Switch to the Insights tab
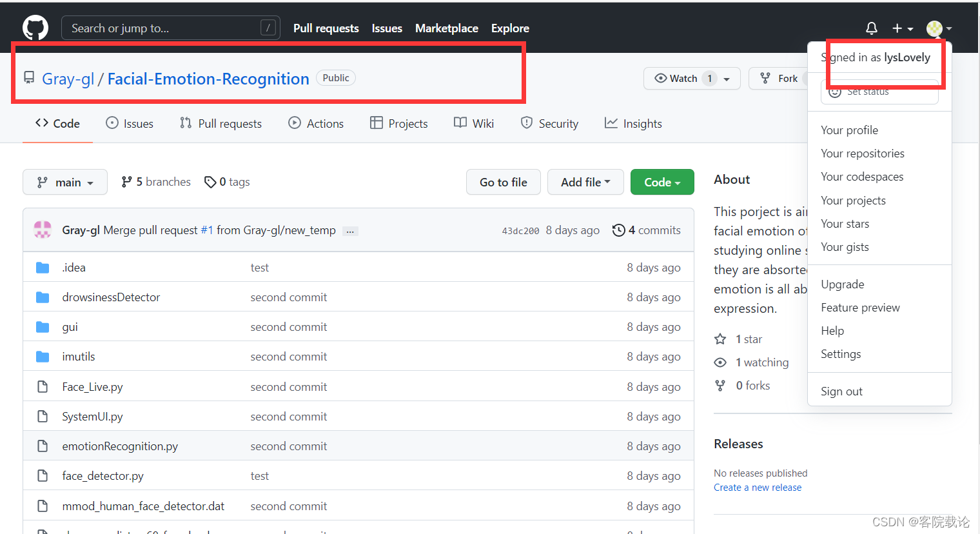The image size is (980, 534). tap(632, 123)
